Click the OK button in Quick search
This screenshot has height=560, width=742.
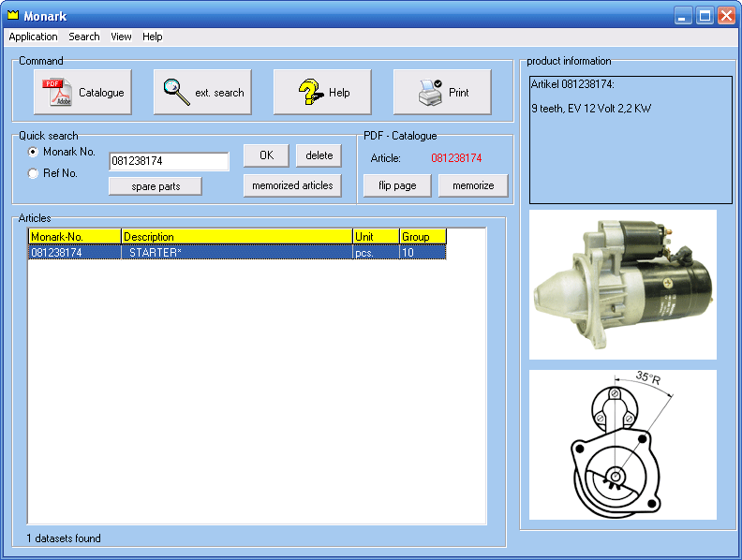tap(266, 155)
